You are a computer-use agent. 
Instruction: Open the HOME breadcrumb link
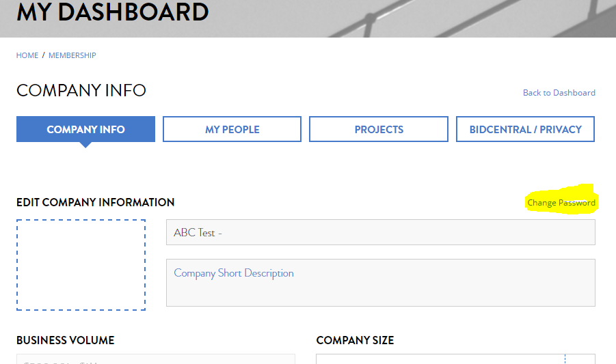coord(27,55)
